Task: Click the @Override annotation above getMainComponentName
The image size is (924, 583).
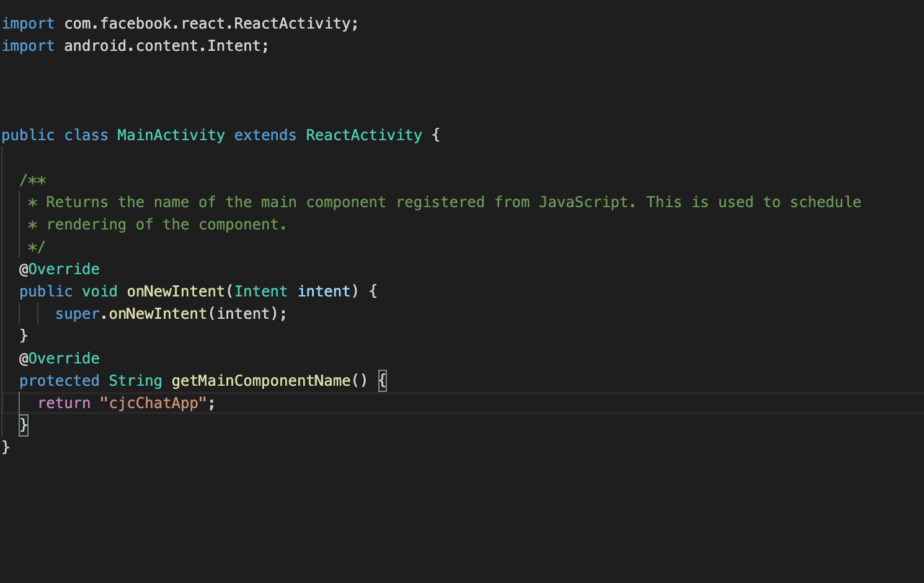Action: coord(60,358)
